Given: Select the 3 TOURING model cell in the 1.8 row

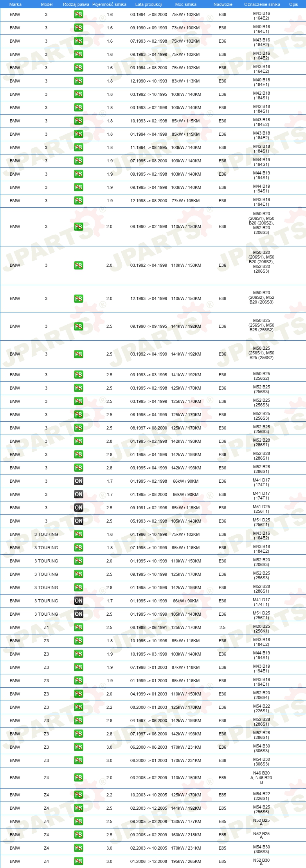Looking at the screenshot, I should pos(46,548).
